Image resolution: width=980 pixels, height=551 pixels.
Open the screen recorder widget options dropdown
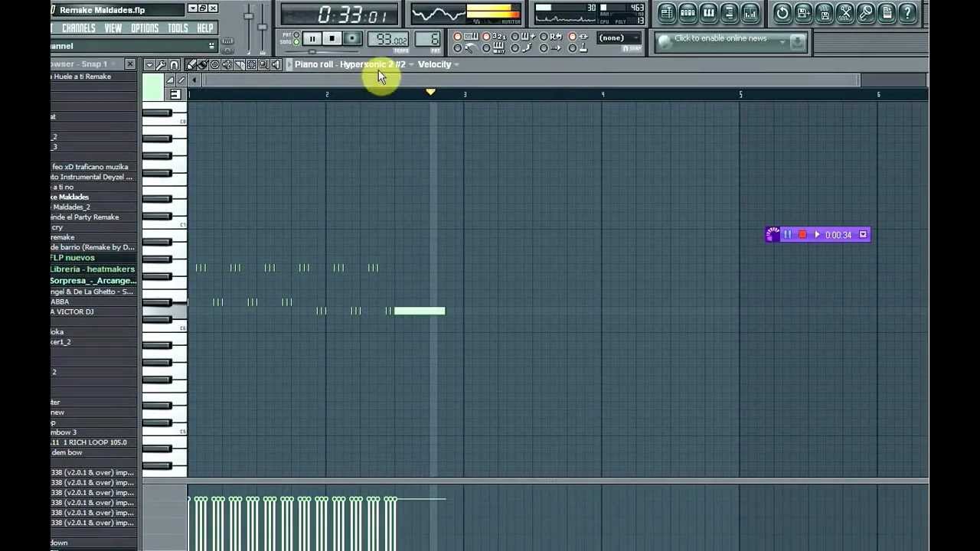pyautogui.click(x=863, y=235)
